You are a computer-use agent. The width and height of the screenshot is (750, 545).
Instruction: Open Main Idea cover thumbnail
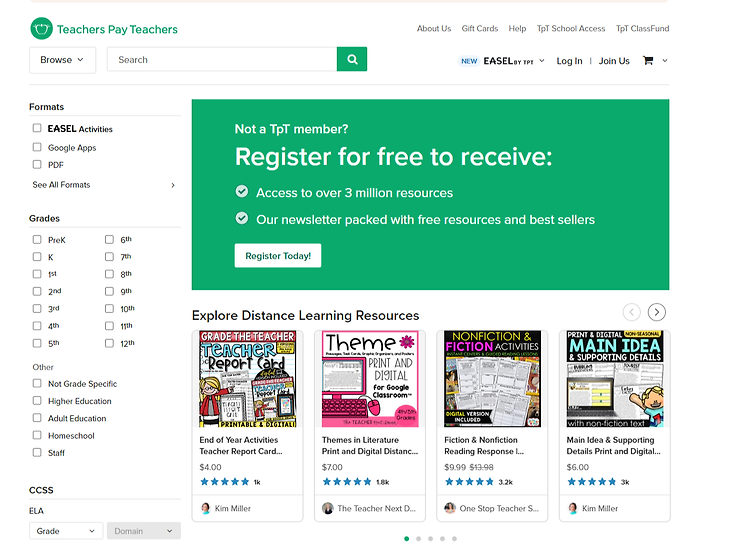click(615, 378)
